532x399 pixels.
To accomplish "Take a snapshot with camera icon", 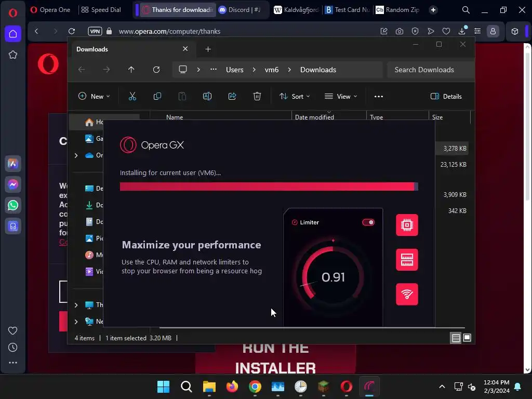I will (400, 31).
